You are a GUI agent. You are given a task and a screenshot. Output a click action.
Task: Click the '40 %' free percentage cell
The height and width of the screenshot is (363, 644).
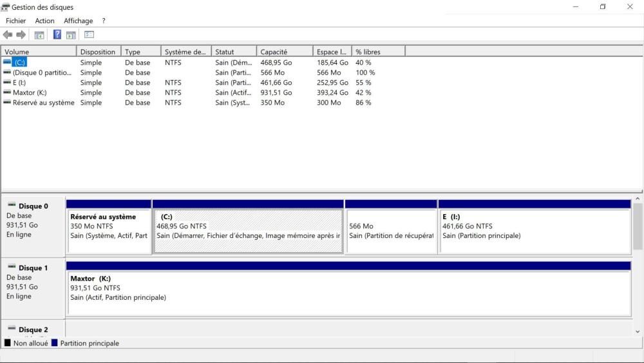coord(363,63)
